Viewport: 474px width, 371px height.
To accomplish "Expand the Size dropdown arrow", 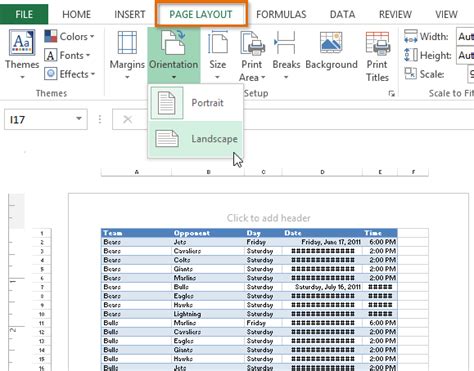I will pyautogui.click(x=217, y=77).
